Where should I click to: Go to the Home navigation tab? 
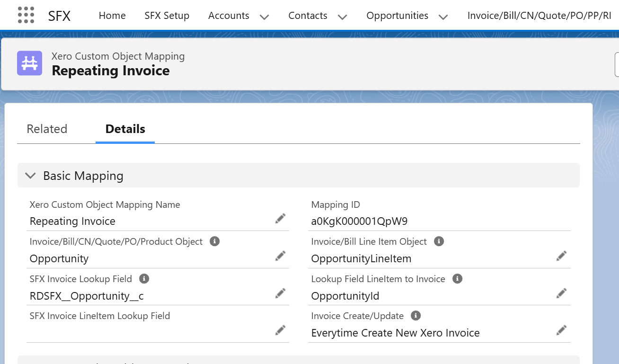tap(112, 16)
